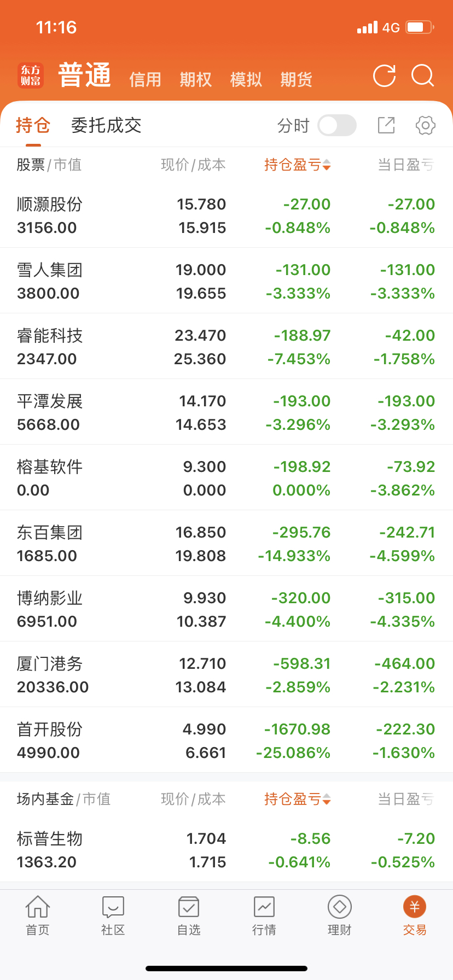Tap the 东方财富 logo
This screenshot has height=980, width=453.
(x=31, y=76)
